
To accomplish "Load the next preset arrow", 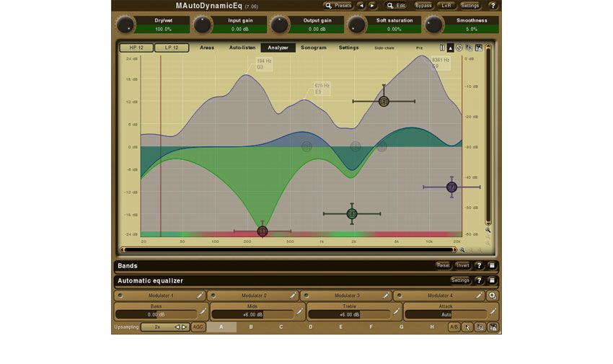I will coord(372,6).
